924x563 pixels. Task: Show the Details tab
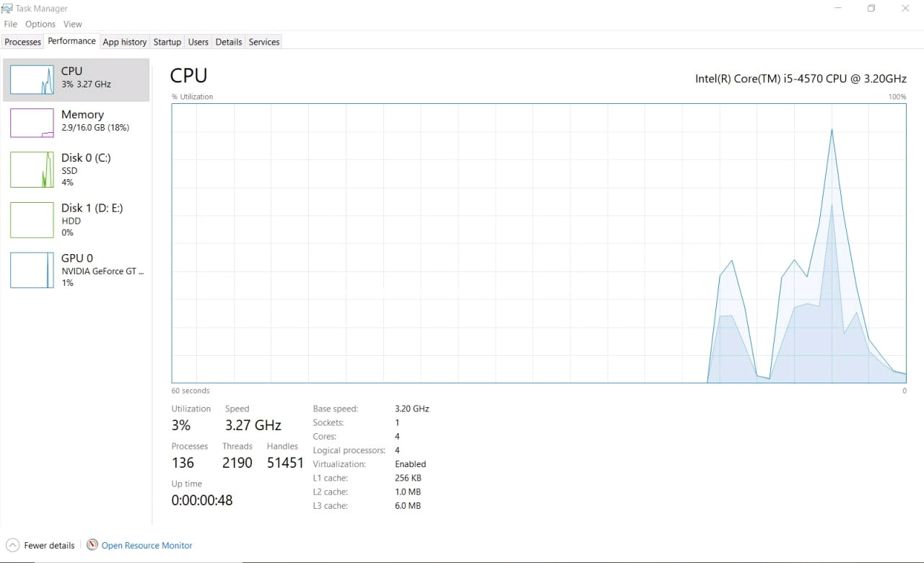pos(229,42)
